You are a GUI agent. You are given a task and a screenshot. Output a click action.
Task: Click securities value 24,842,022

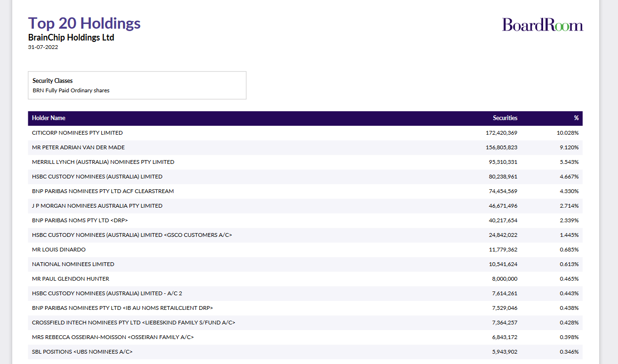503,235
